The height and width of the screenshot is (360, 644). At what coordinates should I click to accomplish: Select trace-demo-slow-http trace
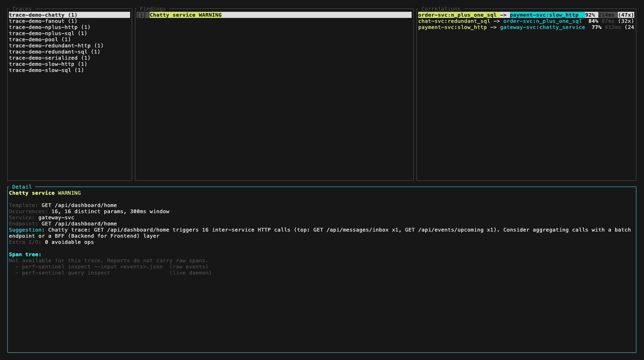pos(48,64)
